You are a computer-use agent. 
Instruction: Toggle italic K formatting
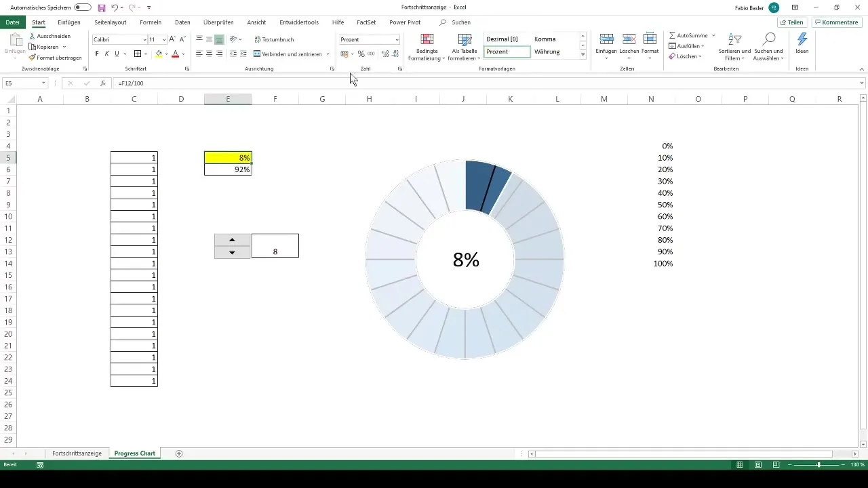(106, 54)
